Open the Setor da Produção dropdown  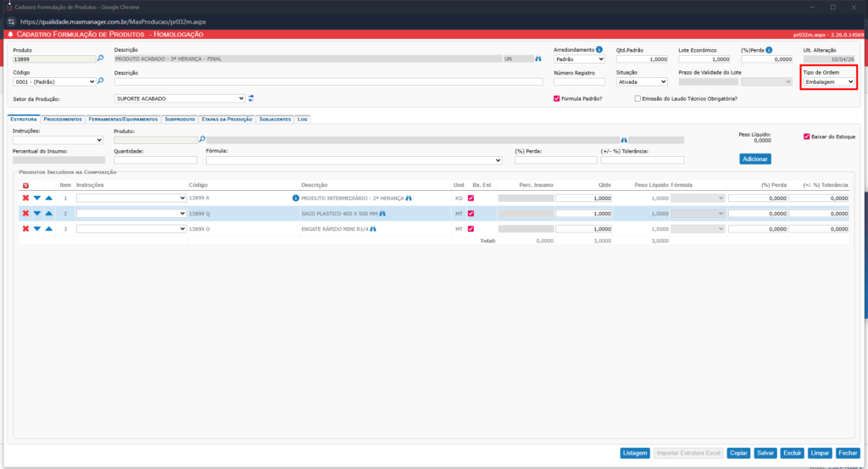pyautogui.click(x=180, y=98)
